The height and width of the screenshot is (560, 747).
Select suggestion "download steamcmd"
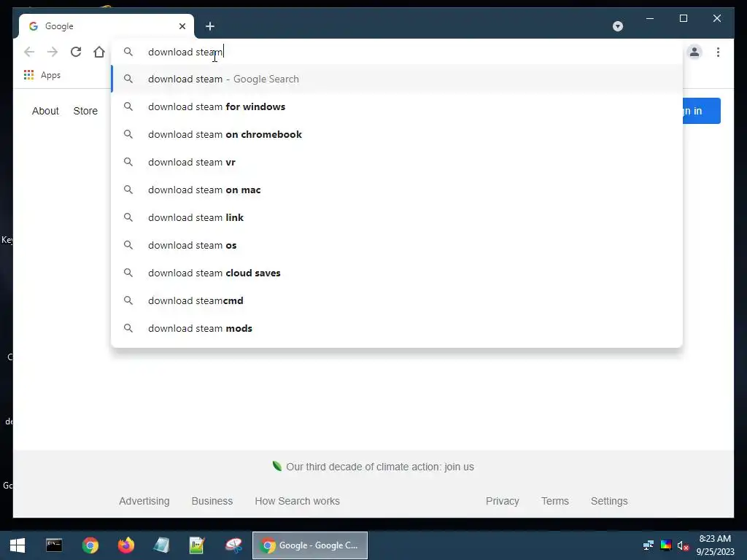click(x=396, y=300)
